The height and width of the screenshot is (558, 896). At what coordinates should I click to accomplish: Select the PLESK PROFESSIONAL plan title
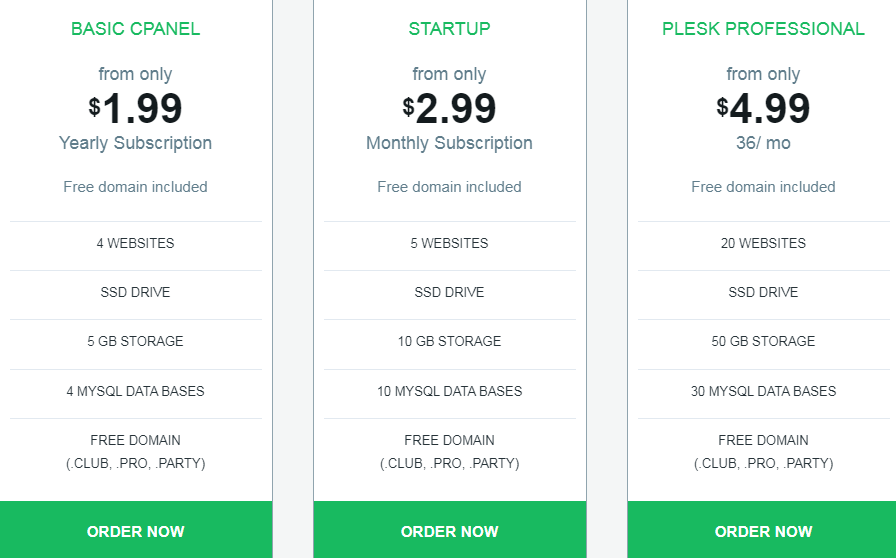pos(763,29)
